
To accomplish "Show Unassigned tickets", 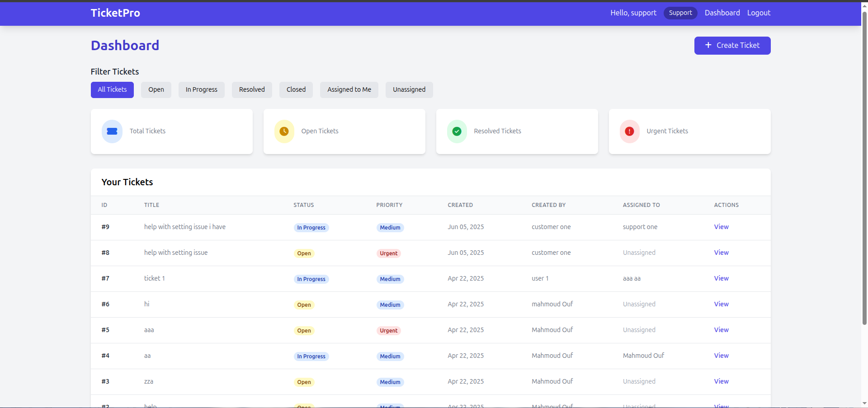I will [409, 89].
